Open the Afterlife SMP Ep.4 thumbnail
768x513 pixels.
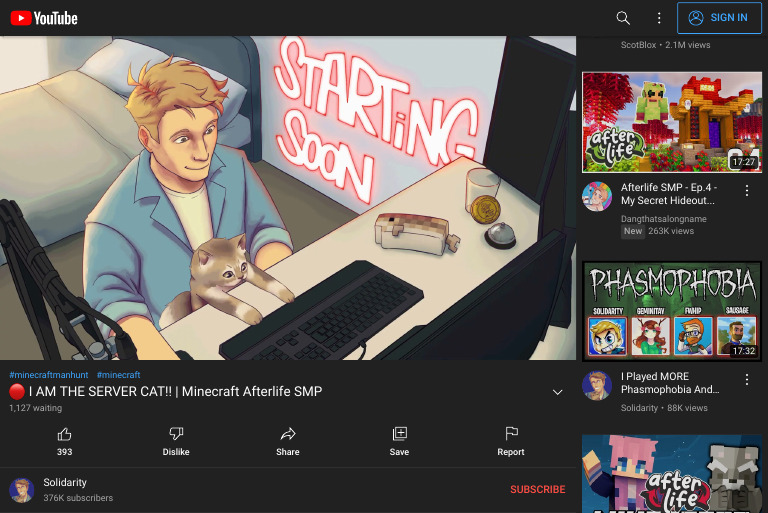tap(672, 122)
